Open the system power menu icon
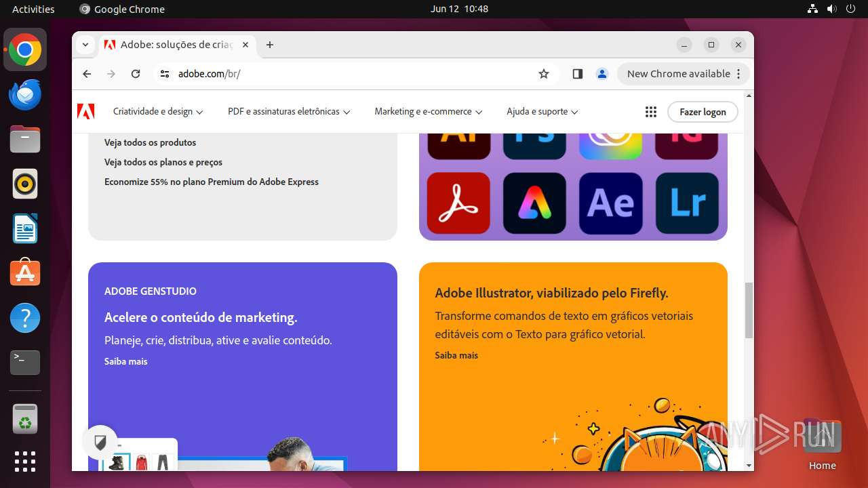 tap(851, 9)
